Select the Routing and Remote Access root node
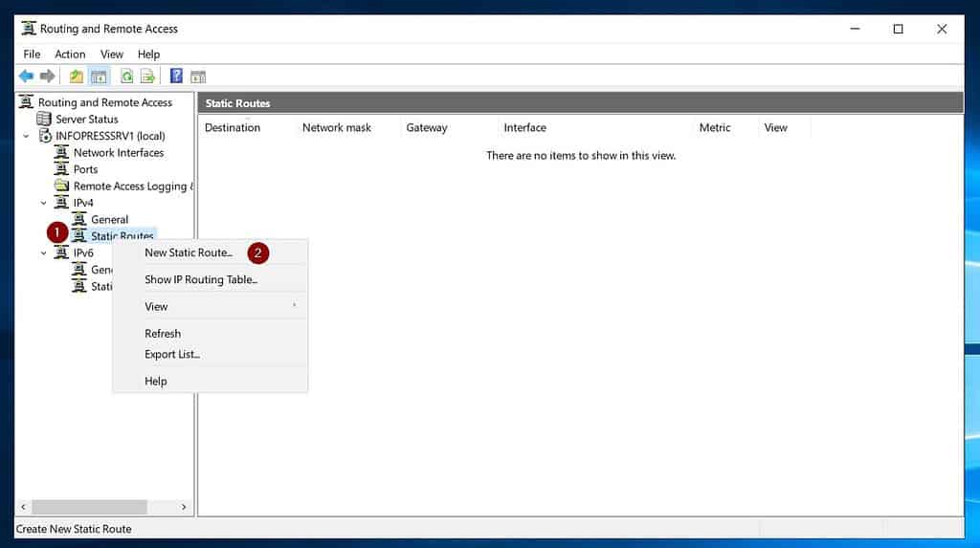 pos(105,101)
